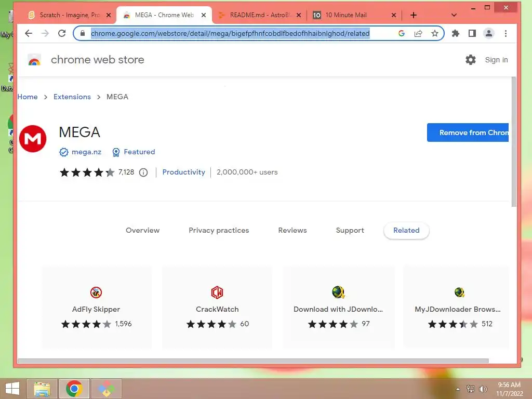Reload the current page
532x399 pixels.
coord(62,33)
